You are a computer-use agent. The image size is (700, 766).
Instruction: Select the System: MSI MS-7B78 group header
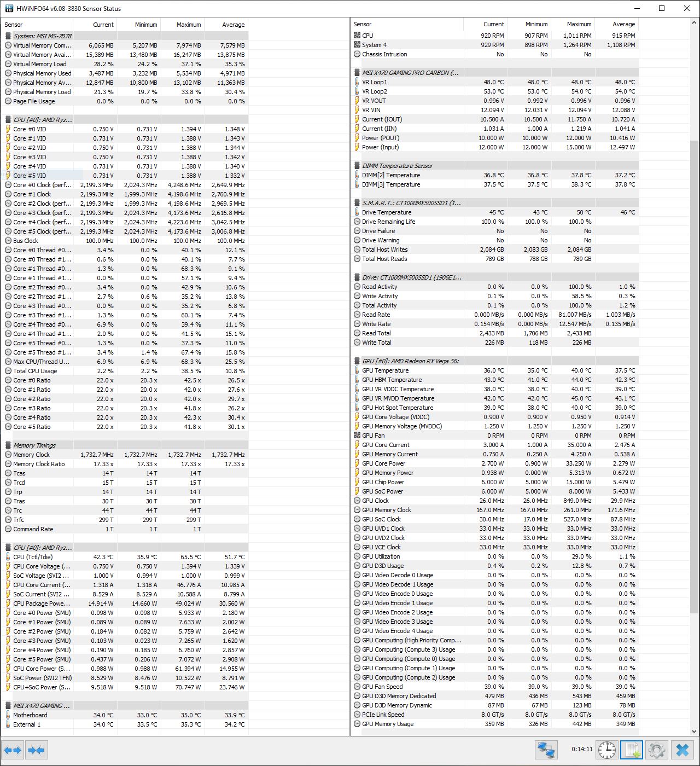126,36
